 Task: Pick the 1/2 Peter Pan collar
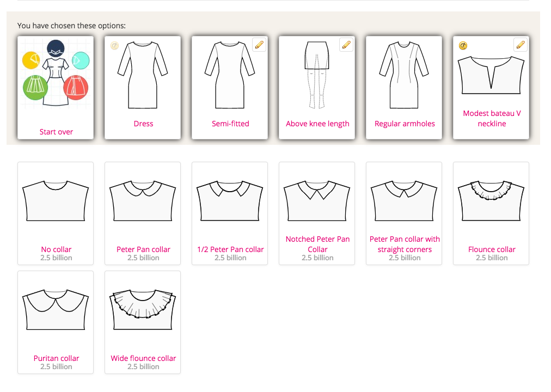[229, 212]
